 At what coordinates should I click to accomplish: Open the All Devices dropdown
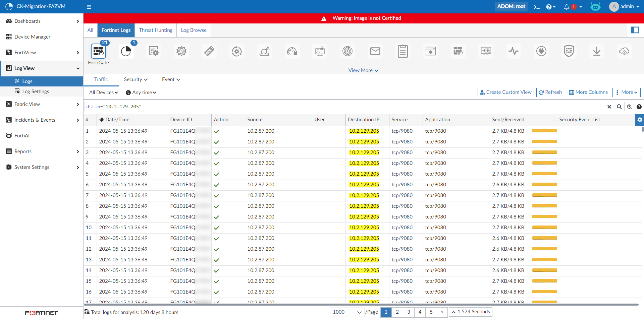pyautogui.click(x=103, y=92)
